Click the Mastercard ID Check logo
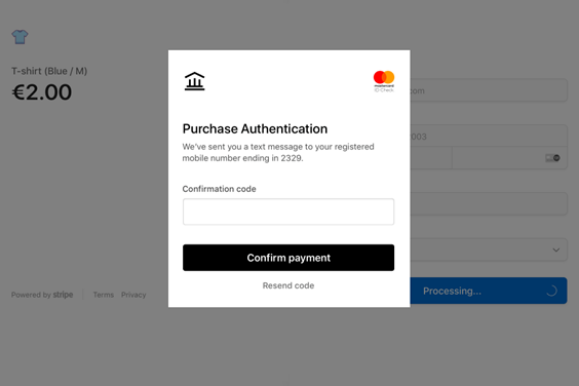This screenshot has width=579, height=386. click(x=384, y=81)
